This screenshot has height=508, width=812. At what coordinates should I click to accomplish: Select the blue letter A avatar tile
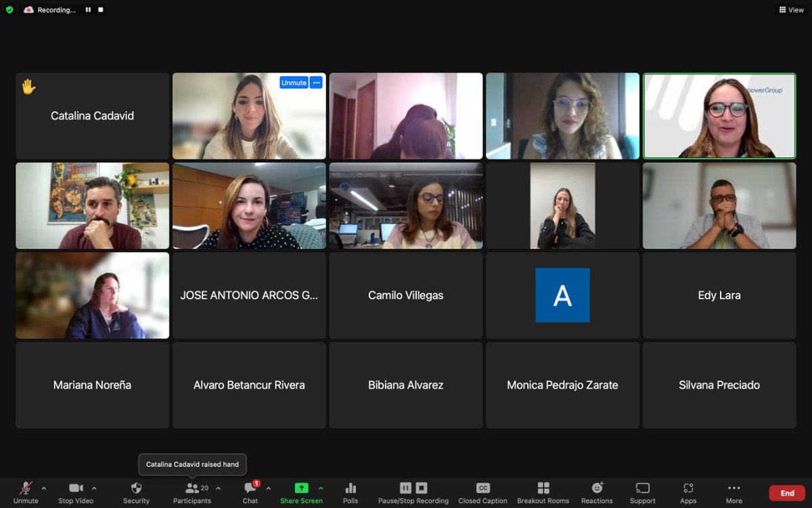pos(562,295)
